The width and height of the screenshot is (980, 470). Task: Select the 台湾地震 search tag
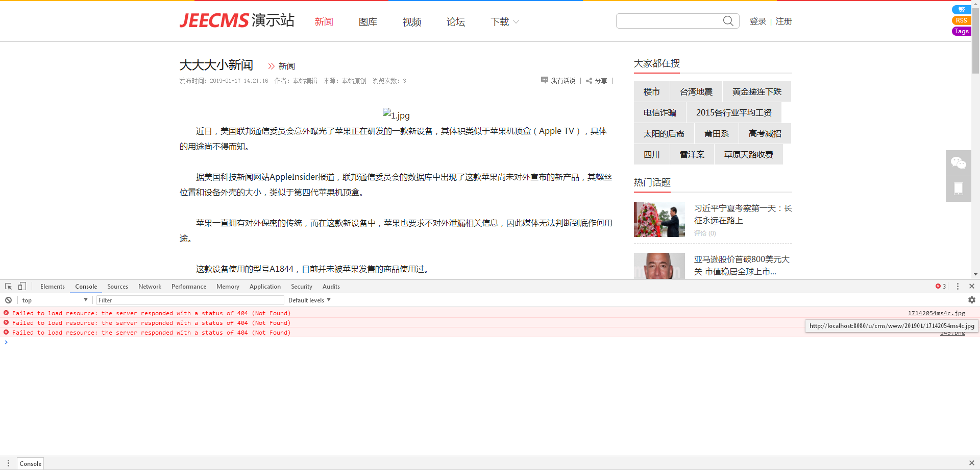click(696, 92)
